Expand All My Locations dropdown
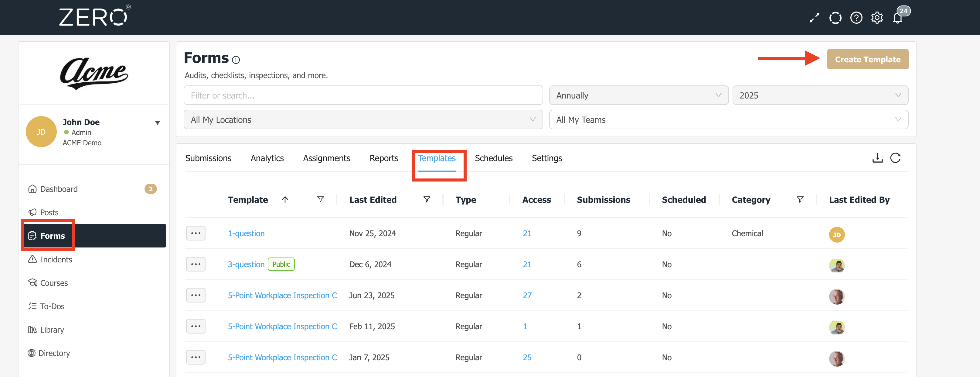This screenshot has width=980, height=377. tap(363, 119)
